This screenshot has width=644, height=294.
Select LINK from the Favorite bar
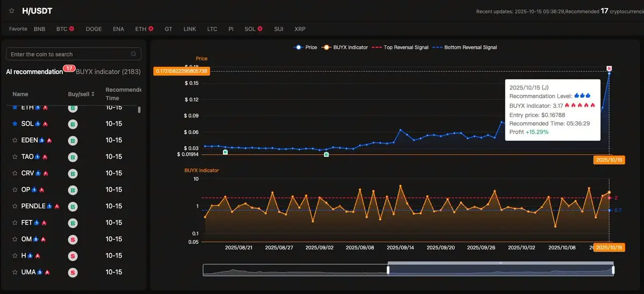[x=190, y=29]
